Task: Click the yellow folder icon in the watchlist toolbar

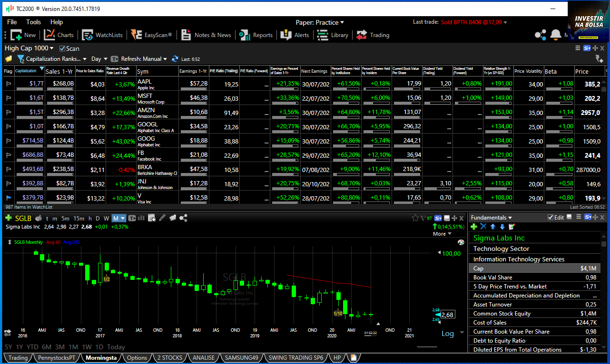Action: click(9, 59)
